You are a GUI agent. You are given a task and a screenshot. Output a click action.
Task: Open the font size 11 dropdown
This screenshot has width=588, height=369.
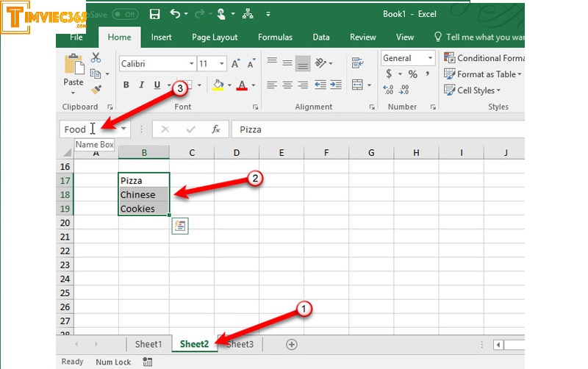pos(222,64)
